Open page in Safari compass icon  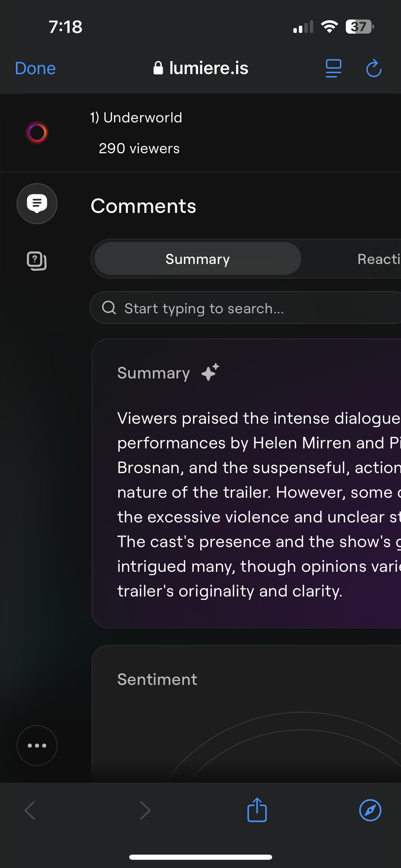370,810
